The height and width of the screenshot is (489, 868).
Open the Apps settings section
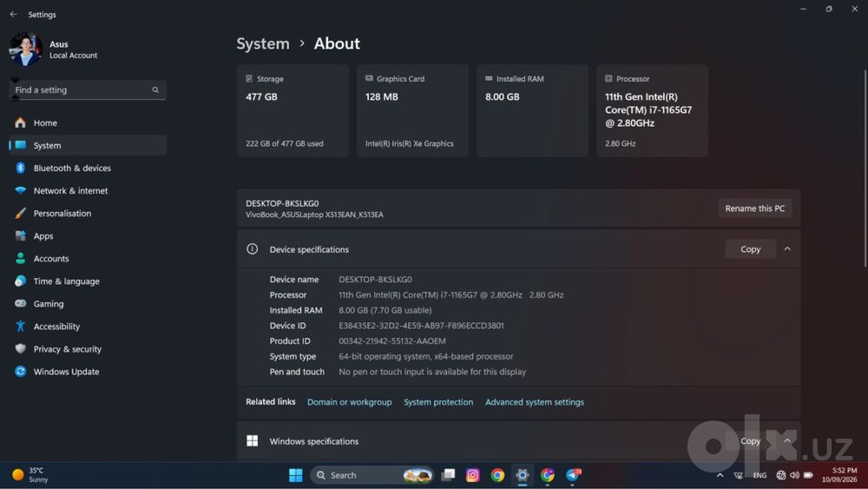pyautogui.click(x=88, y=236)
